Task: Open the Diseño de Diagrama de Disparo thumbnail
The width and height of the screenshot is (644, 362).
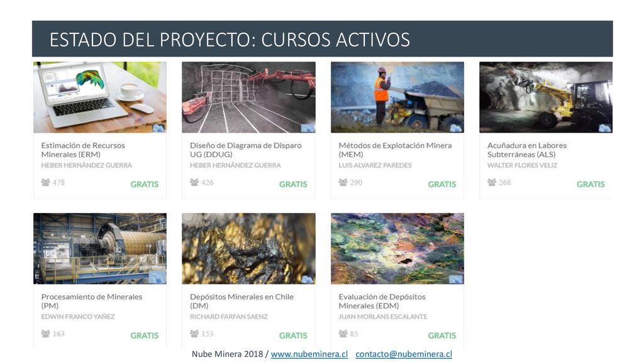Action: click(248, 97)
